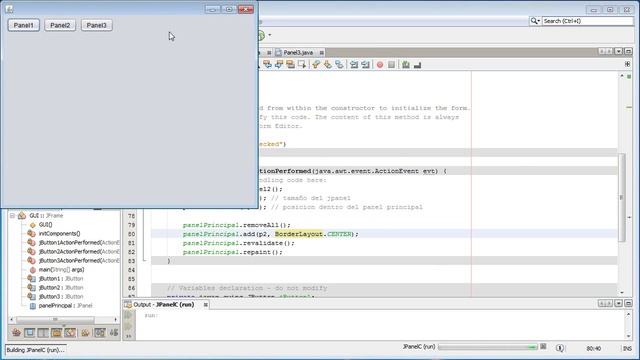Click the shift line left icon
Viewport: 640px width, 360px height.
tap(354, 64)
